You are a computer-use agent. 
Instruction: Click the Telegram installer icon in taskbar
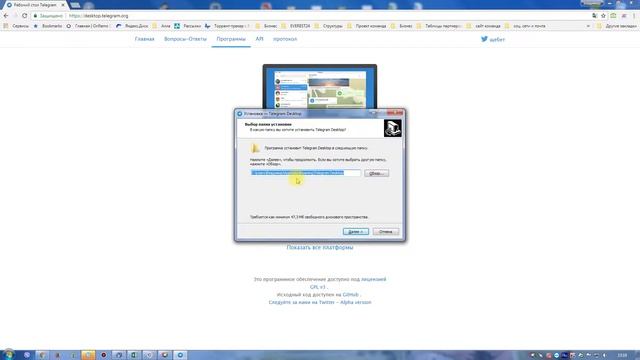(x=180, y=355)
